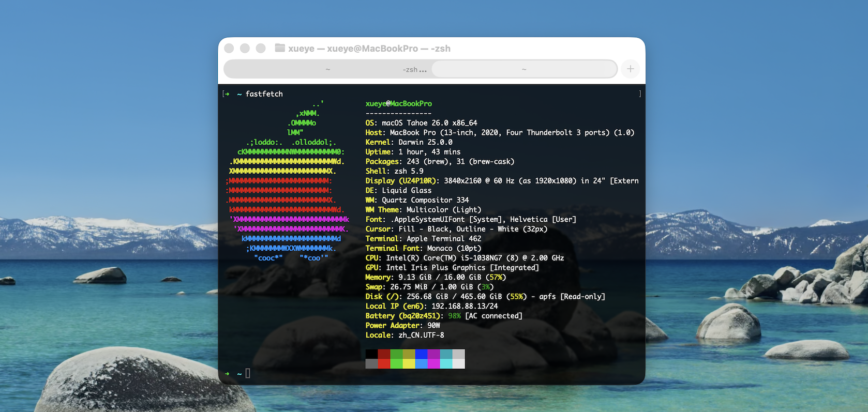Click the window title text ending in -zsh

(x=369, y=49)
